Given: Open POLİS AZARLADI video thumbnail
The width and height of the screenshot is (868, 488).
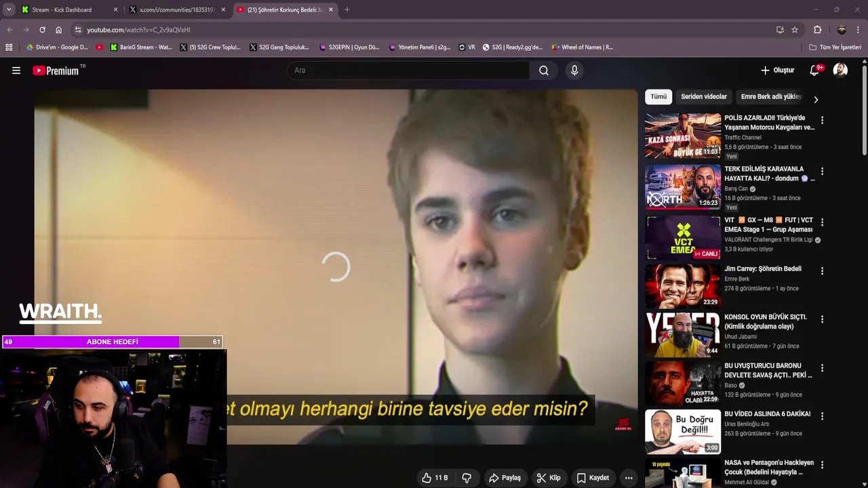Looking at the screenshot, I should pos(683,135).
